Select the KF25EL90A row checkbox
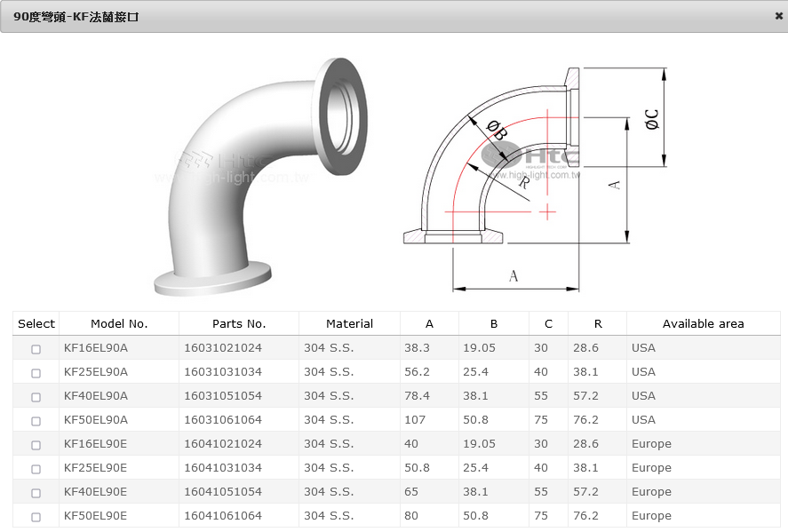The height and width of the screenshot is (532, 788). pos(36,373)
